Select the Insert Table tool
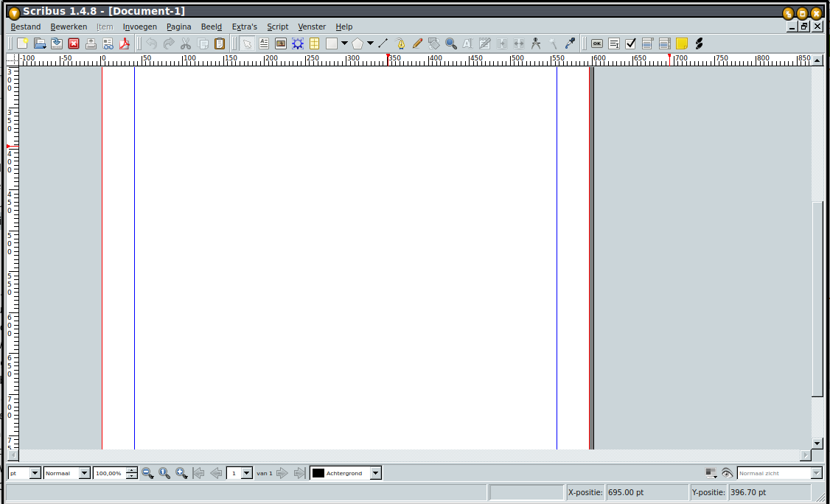 click(x=315, y=43)
